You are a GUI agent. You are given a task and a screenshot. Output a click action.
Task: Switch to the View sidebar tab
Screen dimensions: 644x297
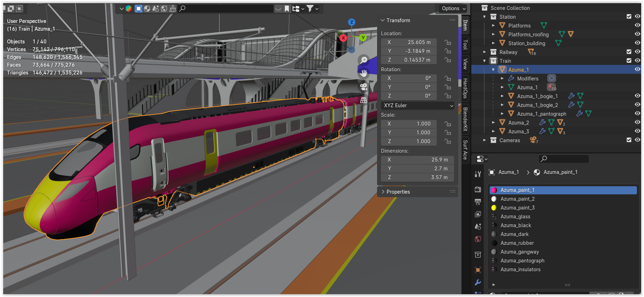click(x=465, y=64)
